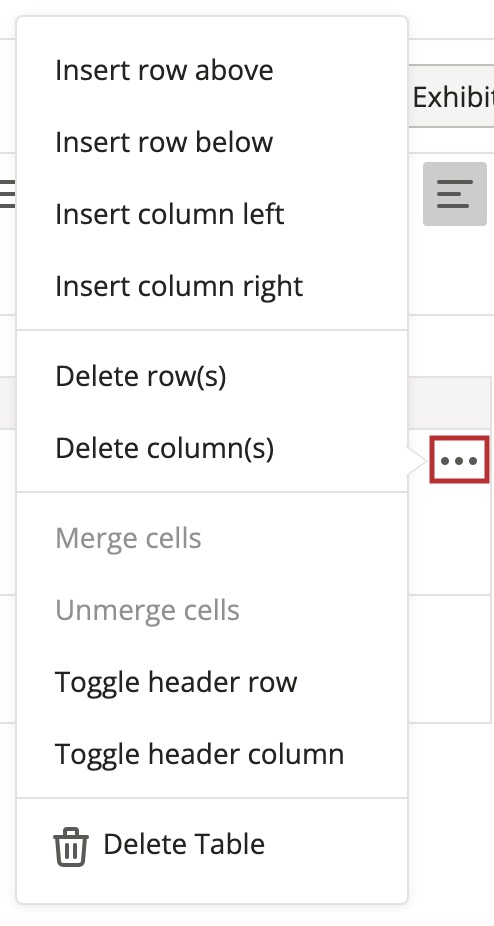Click the Delete Table label
This screenshot has width=494, height=926.
184,844
